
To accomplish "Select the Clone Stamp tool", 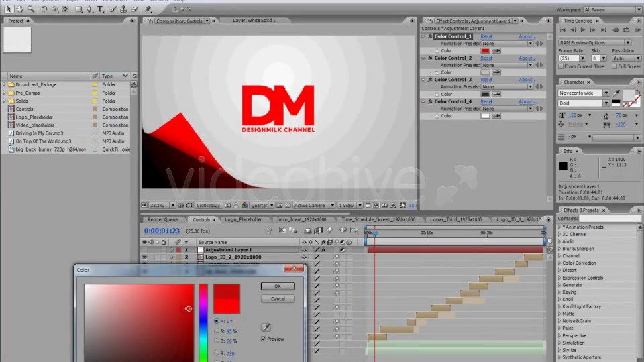I will [123, 9].
